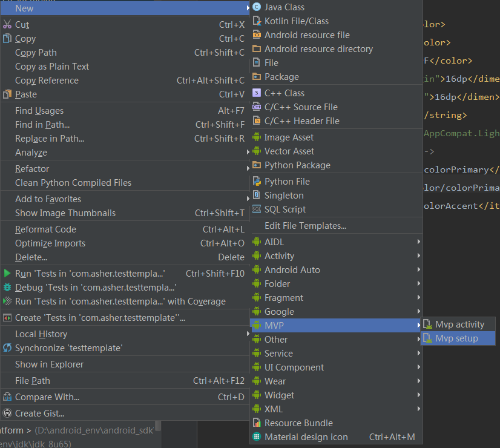Click the Python Package folder icon

tap(257, 165)
